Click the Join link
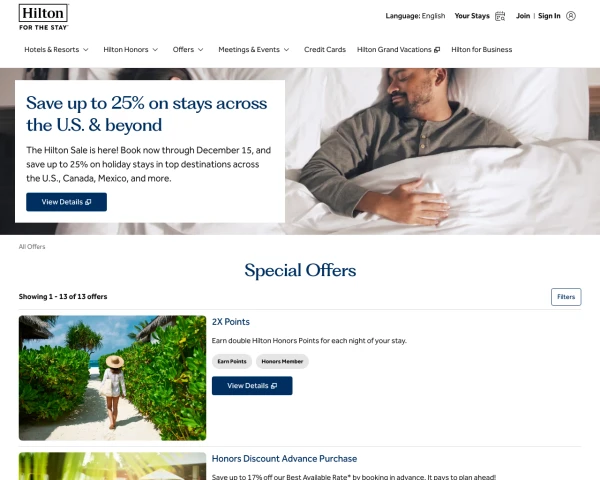600x480 pixels. coord(523,16)
